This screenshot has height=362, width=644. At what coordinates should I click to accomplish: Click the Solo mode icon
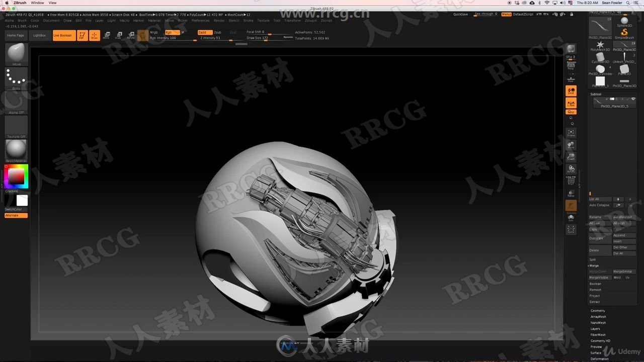(571, 218)
